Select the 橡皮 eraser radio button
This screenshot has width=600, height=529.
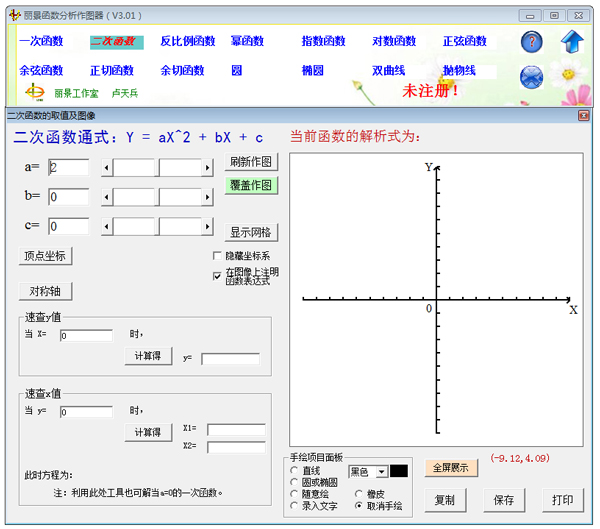(x=359, y=494)
